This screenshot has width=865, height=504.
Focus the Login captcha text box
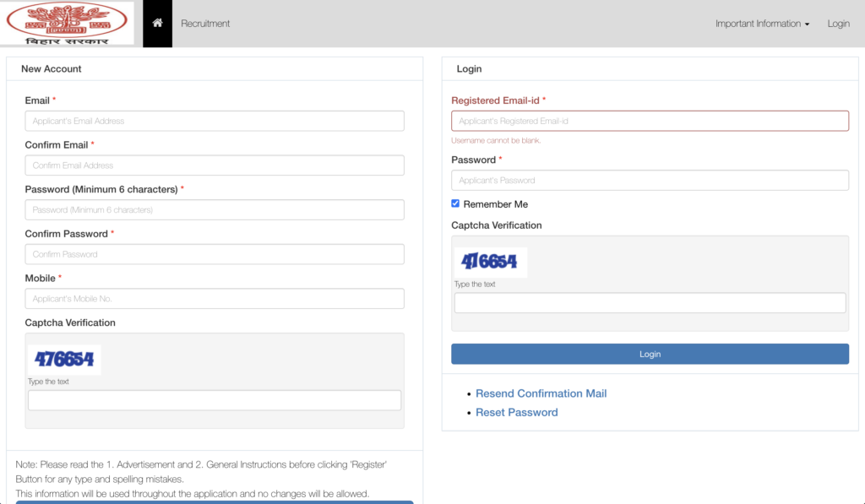click(x=650, y=303)
